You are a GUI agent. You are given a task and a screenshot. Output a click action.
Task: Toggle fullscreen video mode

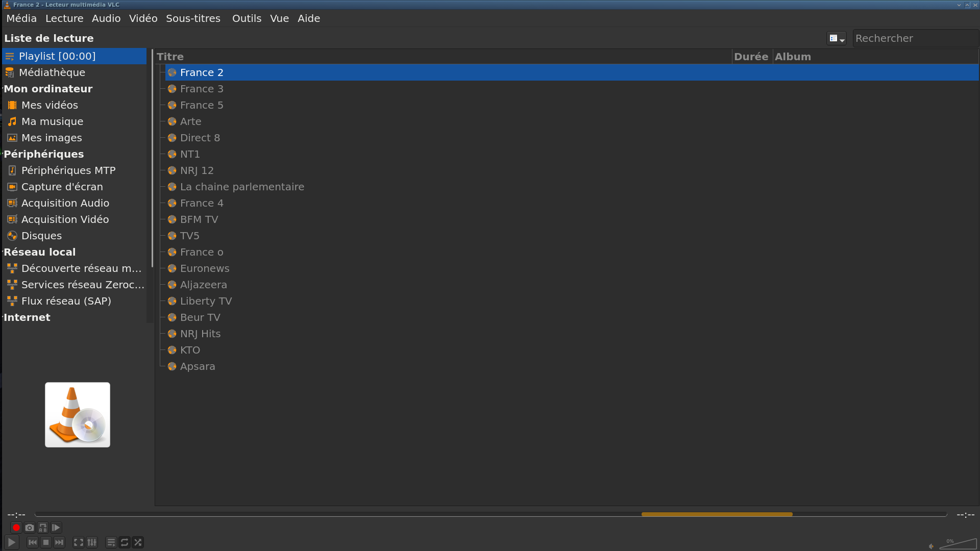(79, 542)
